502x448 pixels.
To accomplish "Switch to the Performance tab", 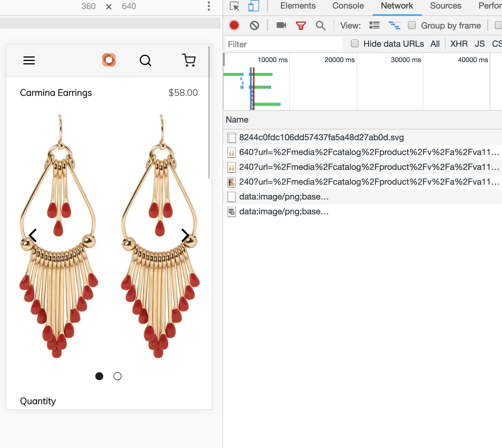I will pyautogui.click(x=490, y=6).
